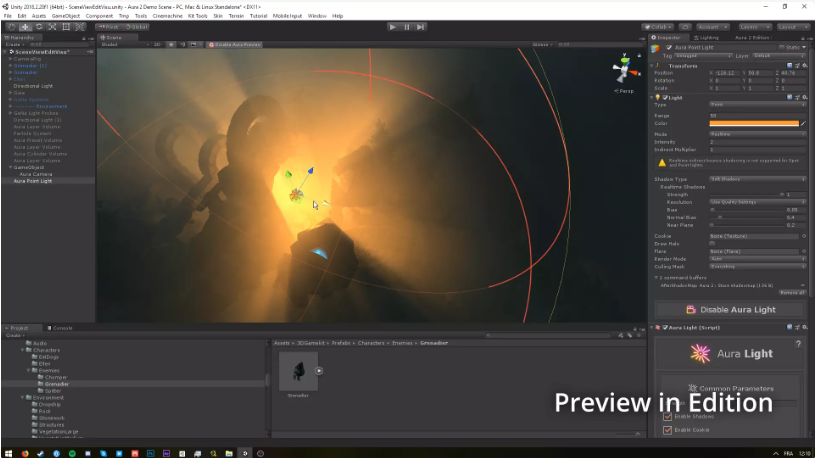
Task: Click the cloud services icon
Action: [x=685, y=27]
